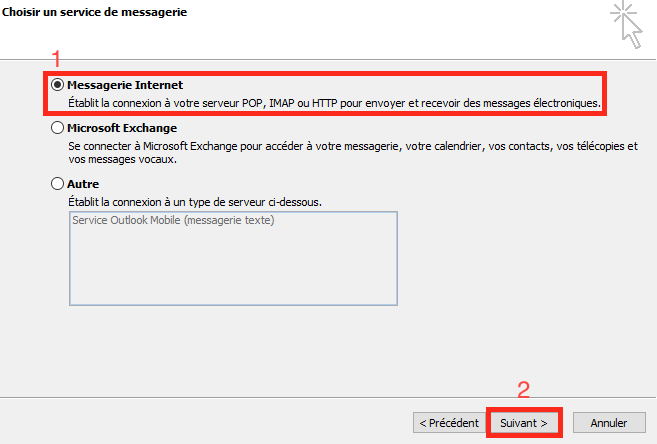Image resolution: width=657 pixels, height=444 pixels.
Task: Click the Autre label text
Action: click(x=83, y=184)
